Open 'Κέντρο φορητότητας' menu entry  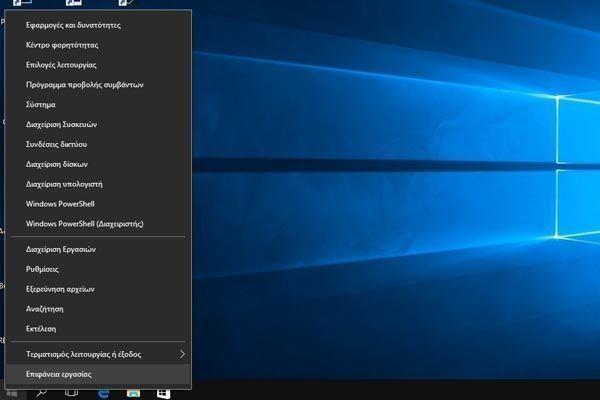click(98, 45)
